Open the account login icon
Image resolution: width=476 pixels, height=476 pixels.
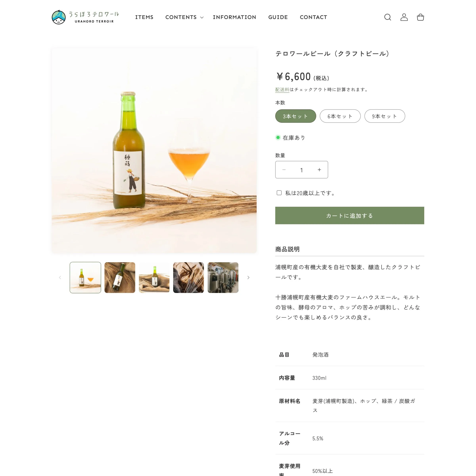click(x=404, y=17)
